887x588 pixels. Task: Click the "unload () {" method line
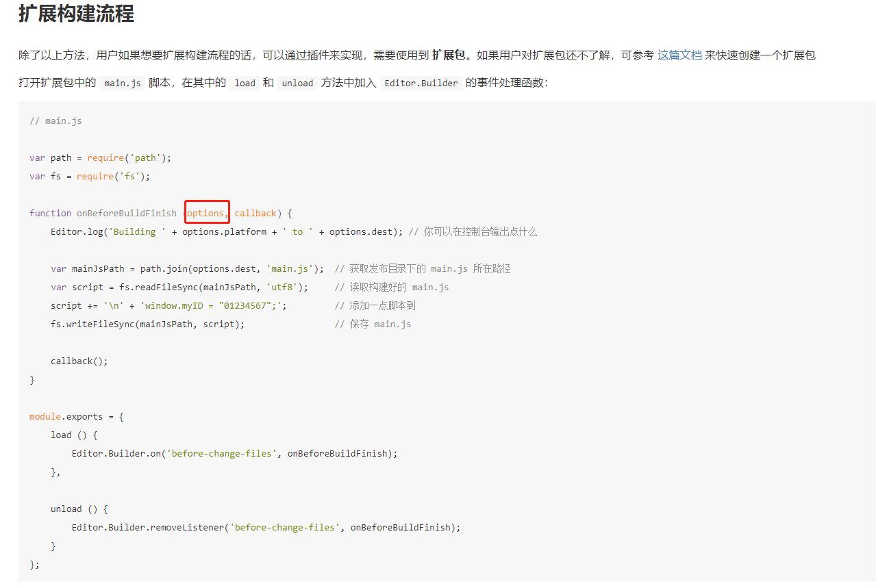(x=79, y=509)
